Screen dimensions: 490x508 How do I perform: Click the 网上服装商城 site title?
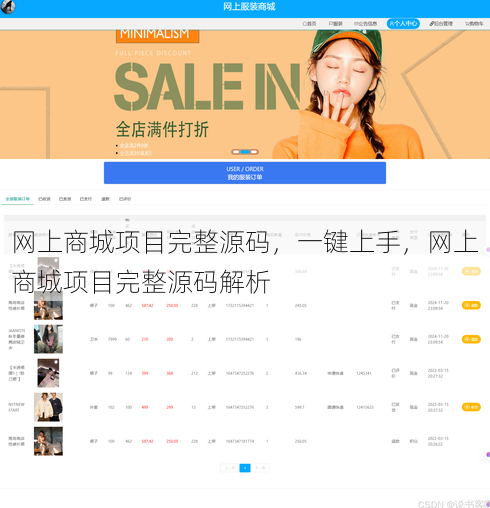click(x=249, y=7)
